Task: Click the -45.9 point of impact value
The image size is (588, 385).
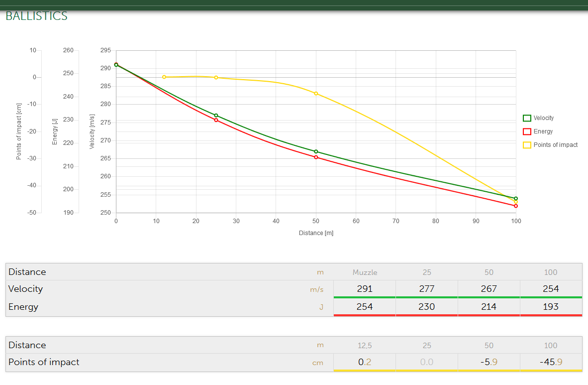Action: pyautogui.click(x=551, y=362)
